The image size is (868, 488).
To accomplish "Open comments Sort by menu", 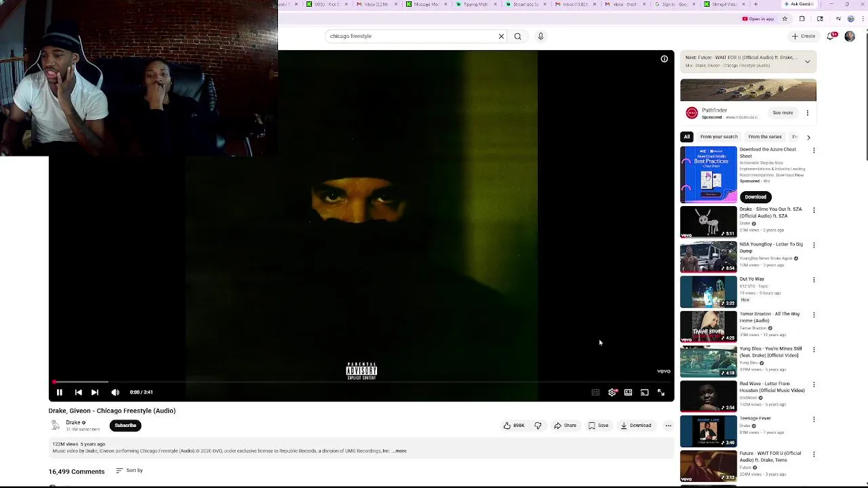I will click(130, 470).
